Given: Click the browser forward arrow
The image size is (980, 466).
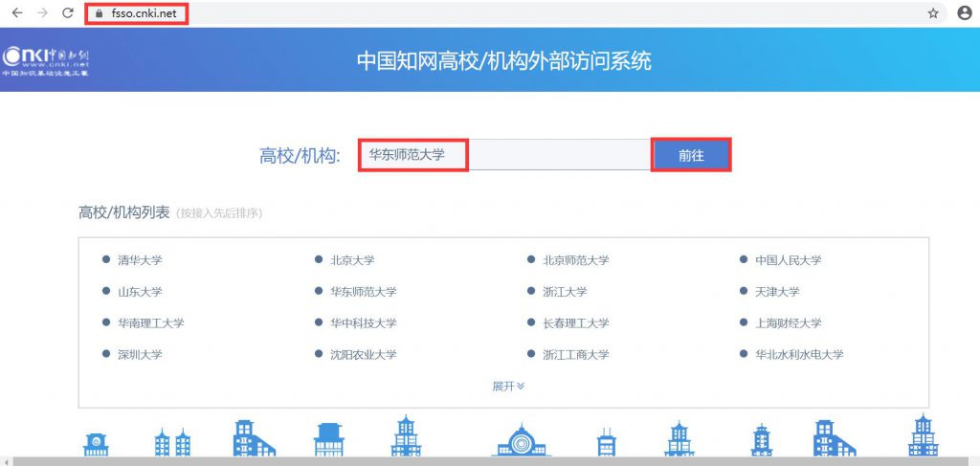Looking at the screenshot, I should pyautogui.click(x=42, y=13).
